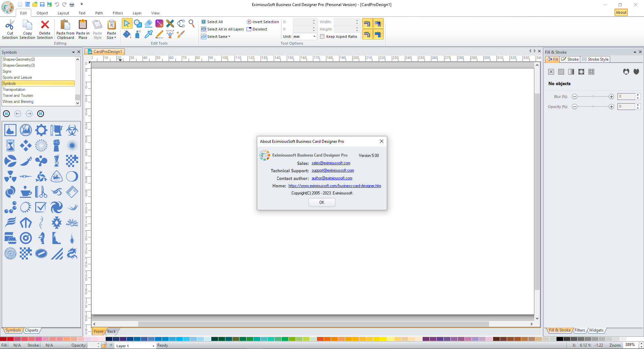Click the About button at top right
644x349 pixels.
(621, 12)
